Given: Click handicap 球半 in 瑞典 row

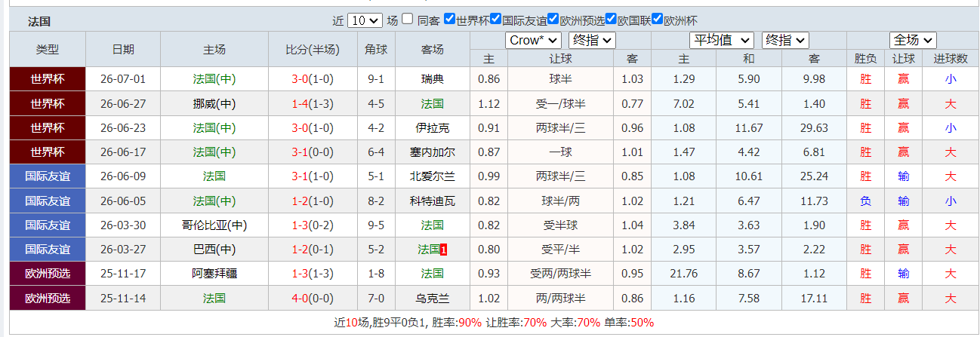Looking at the screenshot, I should coord(560,79).
